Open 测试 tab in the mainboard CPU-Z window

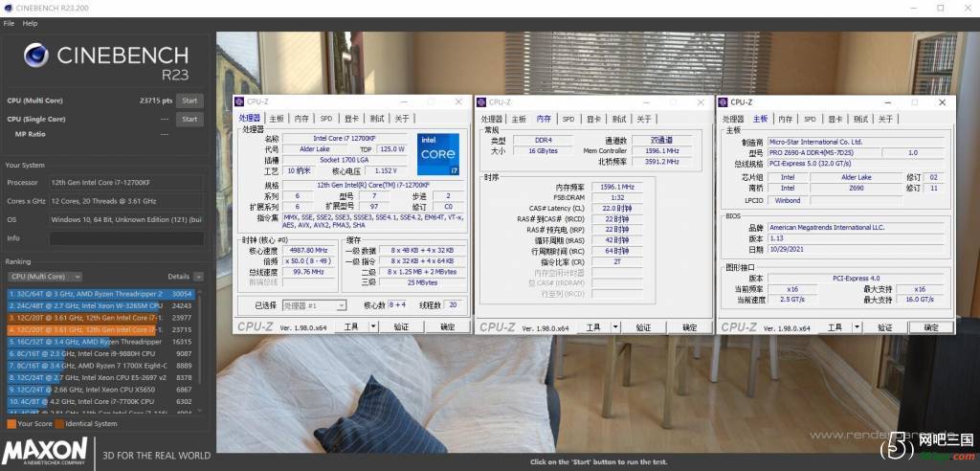point(860,119)
